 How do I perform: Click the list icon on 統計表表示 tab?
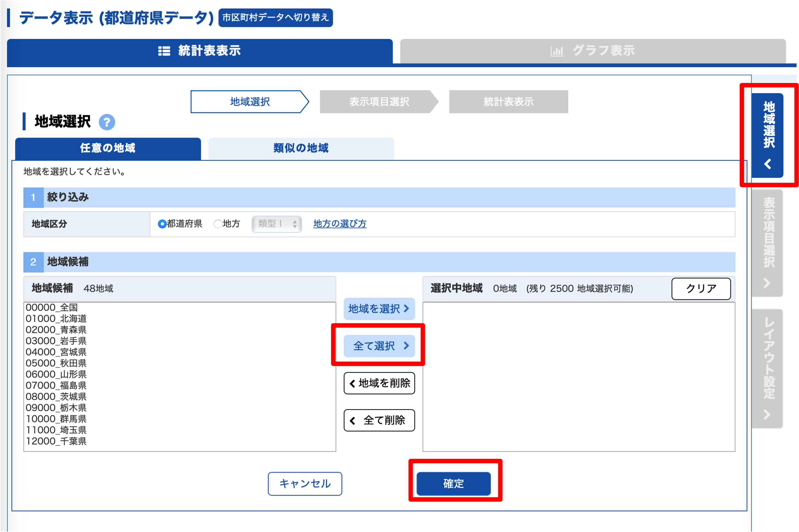click(x=164, y=51)
